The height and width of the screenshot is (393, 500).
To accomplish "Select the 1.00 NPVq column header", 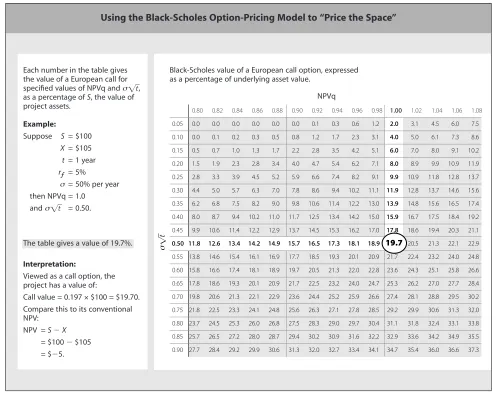I will click(396, 110).
